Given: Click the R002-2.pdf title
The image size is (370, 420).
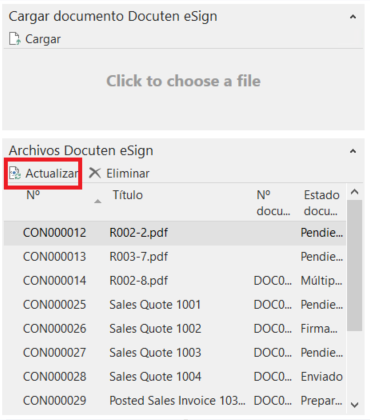Looking at the screenshot, I should 139,233.
